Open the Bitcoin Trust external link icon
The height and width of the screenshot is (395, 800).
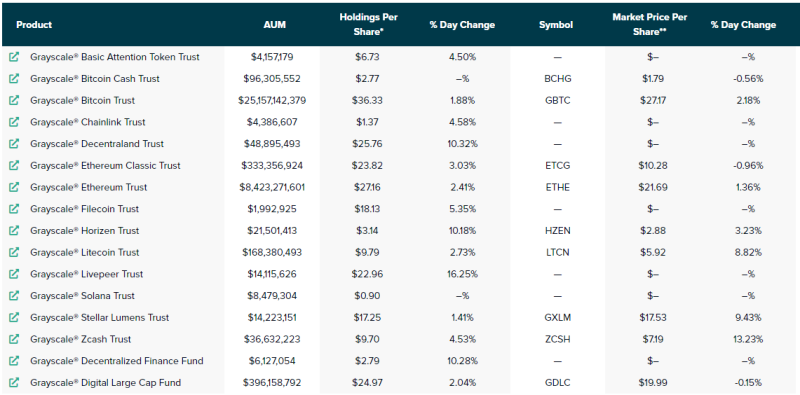click(x=14, y=101)
